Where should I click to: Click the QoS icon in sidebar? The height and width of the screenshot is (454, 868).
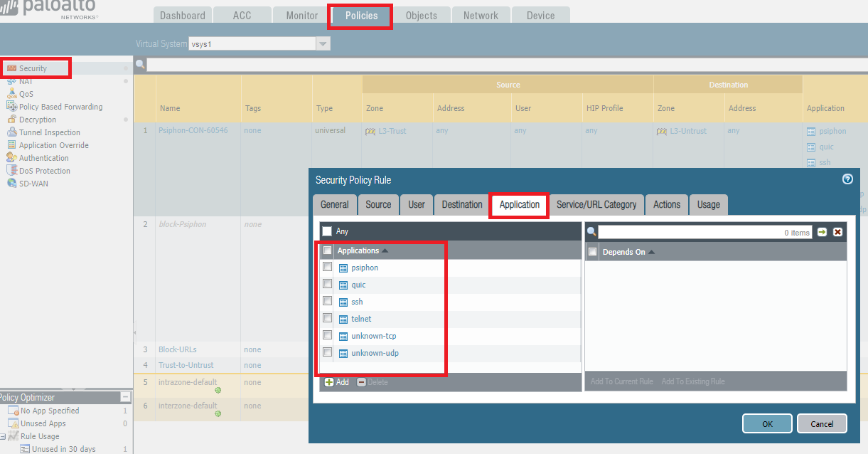click(x=12, y=94)
